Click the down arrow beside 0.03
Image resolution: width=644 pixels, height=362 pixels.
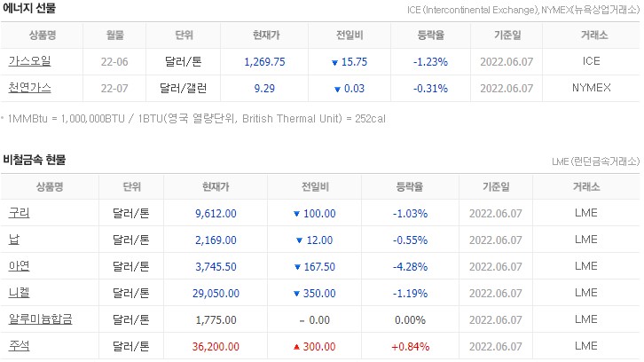coord(337,89)
